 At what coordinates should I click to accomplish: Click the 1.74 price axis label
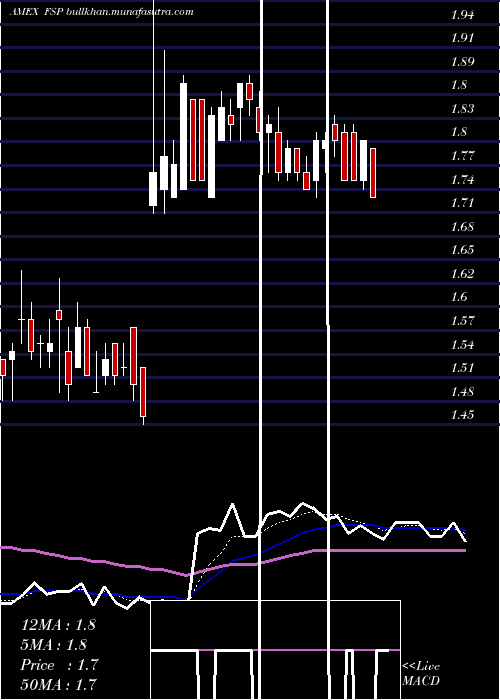[x=462, y=180]
